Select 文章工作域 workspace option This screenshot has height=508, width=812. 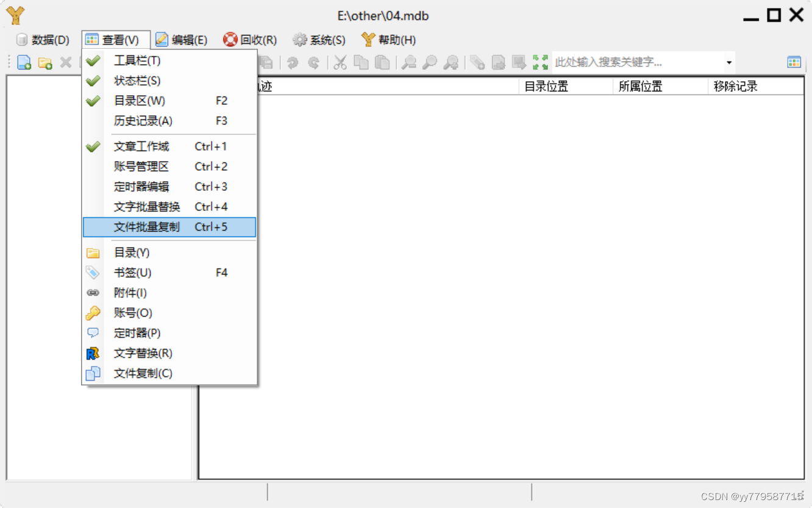click(169, 146)
